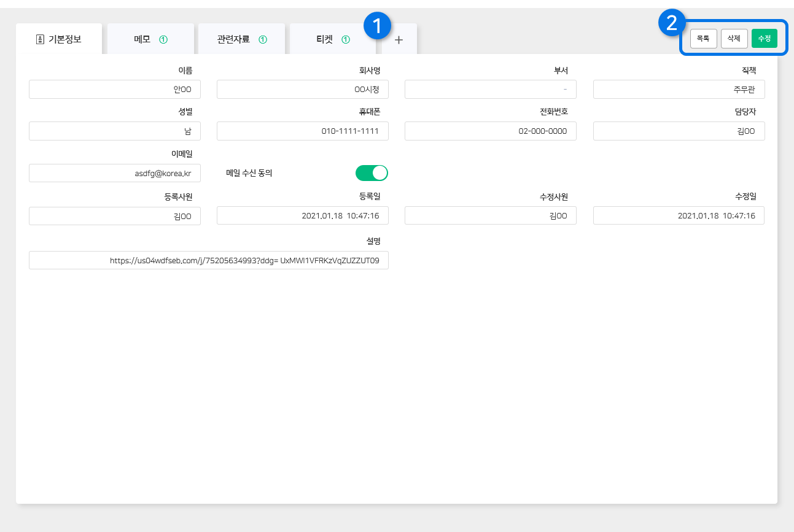Click the 이메일 address field

tap(115, 173)
